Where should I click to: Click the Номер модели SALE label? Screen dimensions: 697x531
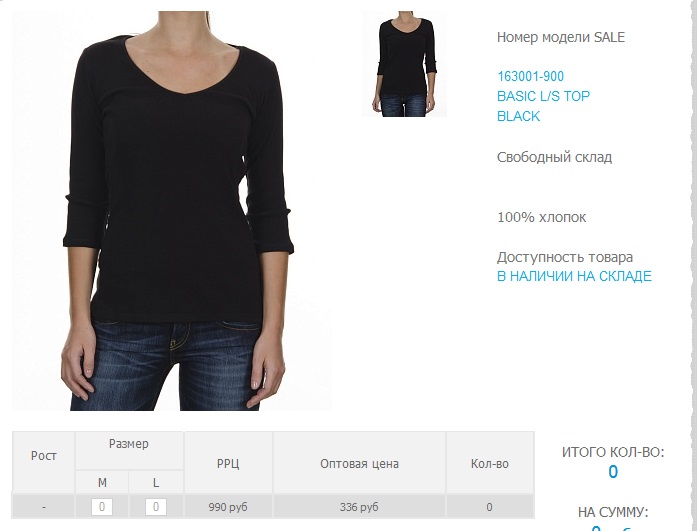[561, 37]
